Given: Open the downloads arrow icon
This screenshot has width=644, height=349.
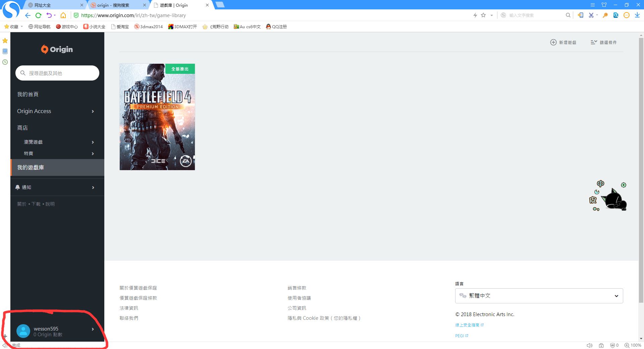Looking at the screenshot, I should [637, 15].
